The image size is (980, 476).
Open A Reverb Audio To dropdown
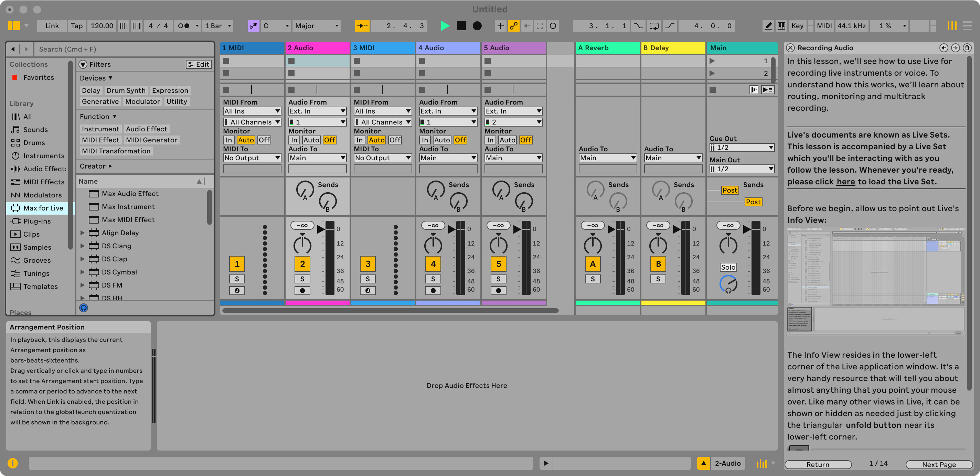(x=608, y=158)
